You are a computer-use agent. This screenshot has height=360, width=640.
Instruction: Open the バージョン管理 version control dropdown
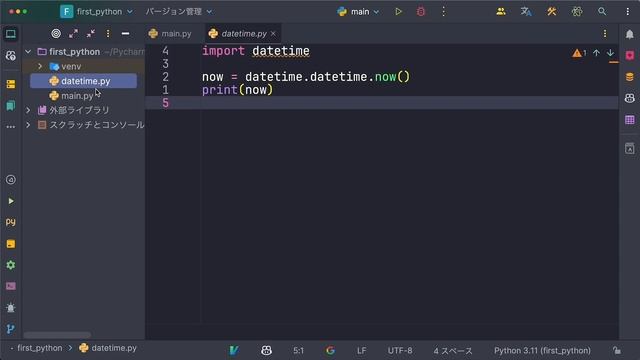pyautogui.click(x=179, y=12)
